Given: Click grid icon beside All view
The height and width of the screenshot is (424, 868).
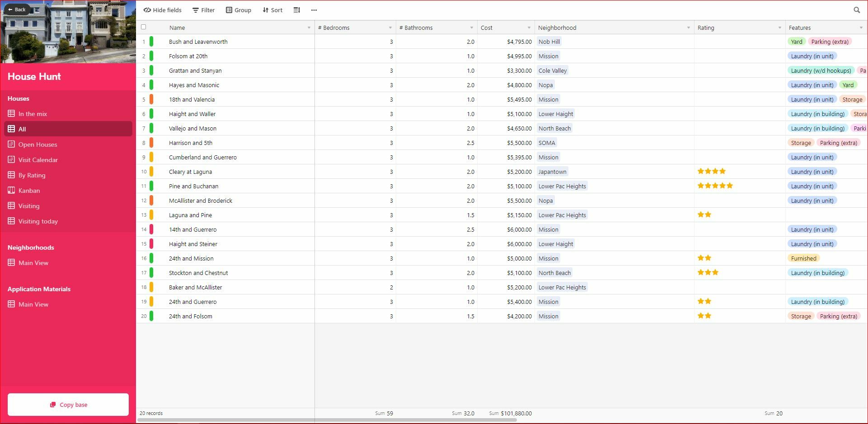Looking at the screenshot, I should 11,129.
